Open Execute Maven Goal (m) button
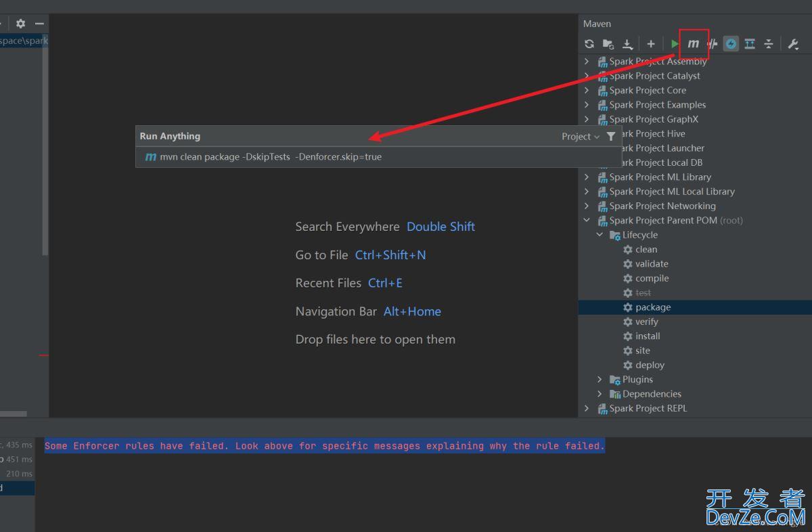The width and height of the screenshot is (812, 532). click(x=694, y=44)
